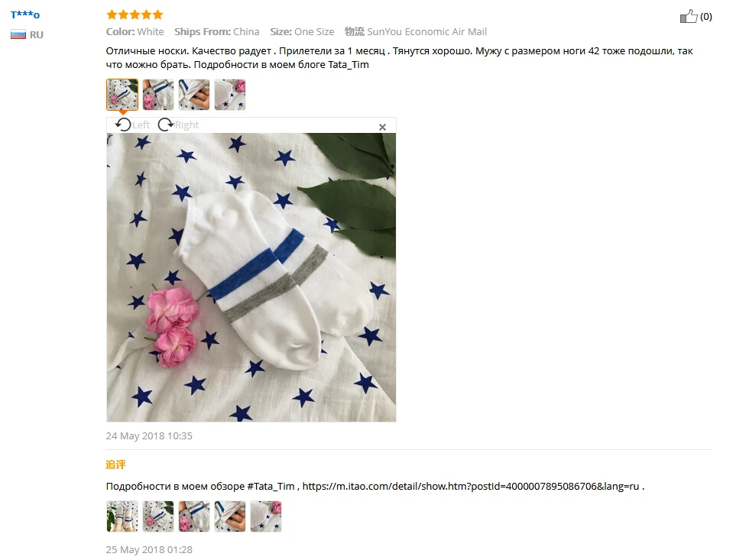Viewport: 736px width, 560px height.
Task: View fourth follow-up review thumbnail
Action: click(x=230, y=516)
